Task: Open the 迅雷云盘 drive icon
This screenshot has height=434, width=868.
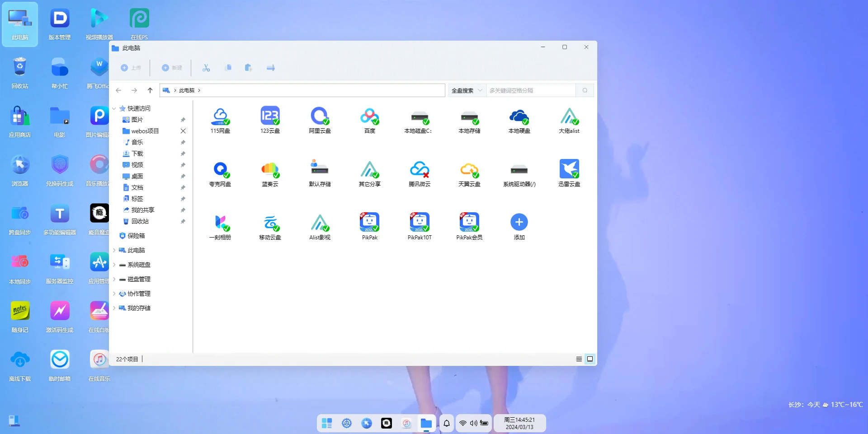Action: [x=569, y=170]
